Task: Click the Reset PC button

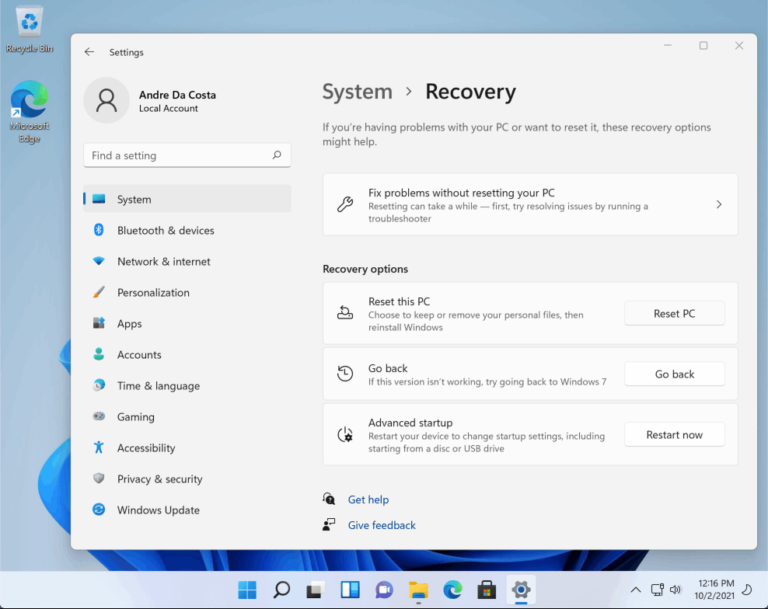Action: 674,314
